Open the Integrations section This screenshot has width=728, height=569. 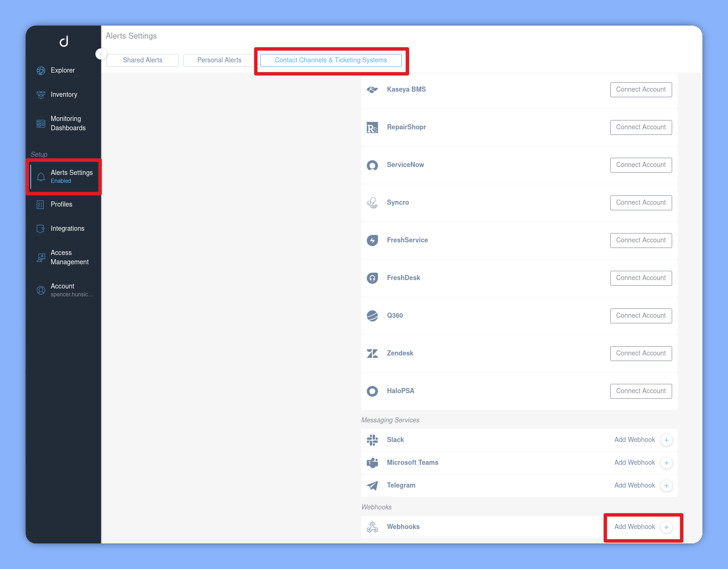(67, 228)
